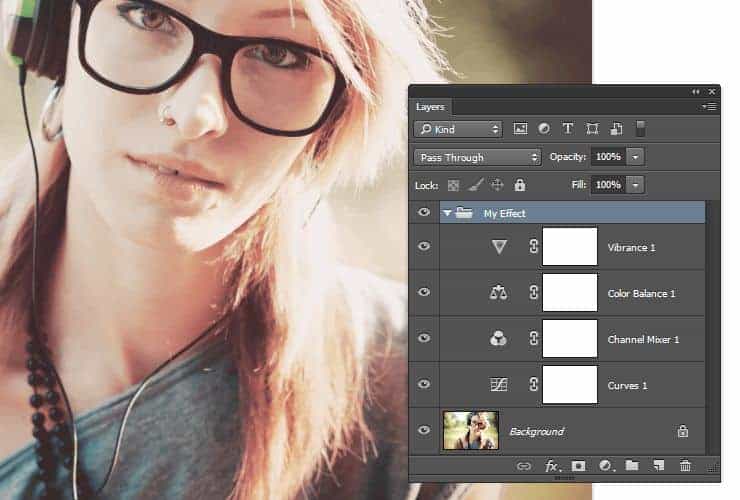Click link icon on Color Balance 1 layer

(x=533, y=292)
